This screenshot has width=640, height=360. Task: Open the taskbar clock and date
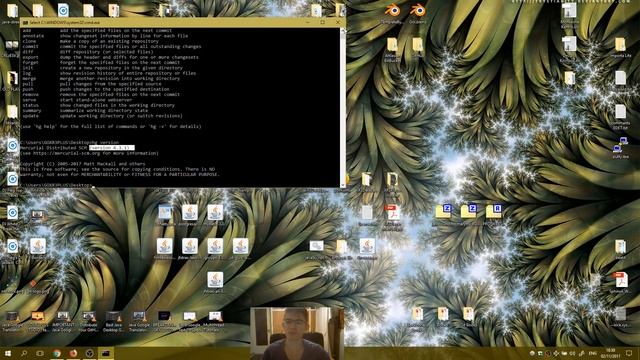pos(611,353)
